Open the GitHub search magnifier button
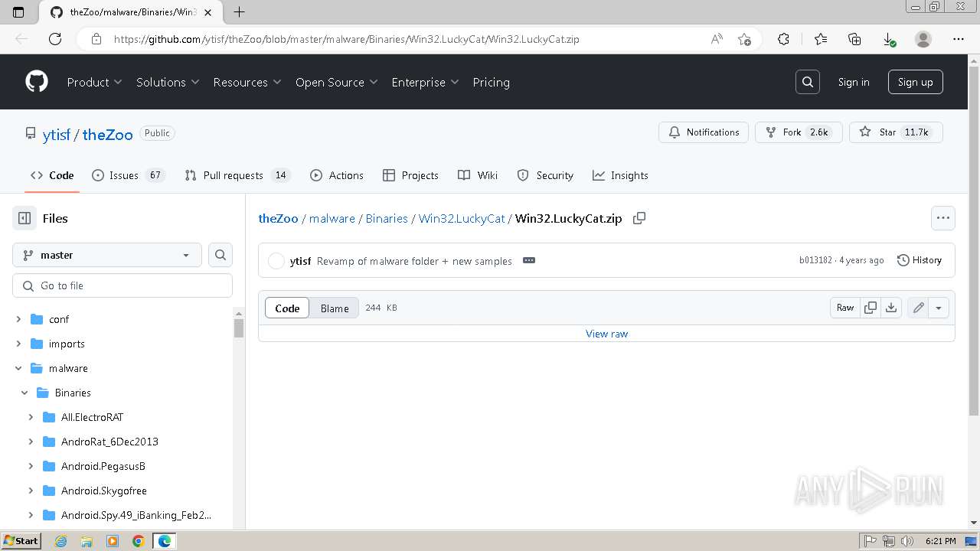Viewport: 980px width, 551px height. pos(808,82)
